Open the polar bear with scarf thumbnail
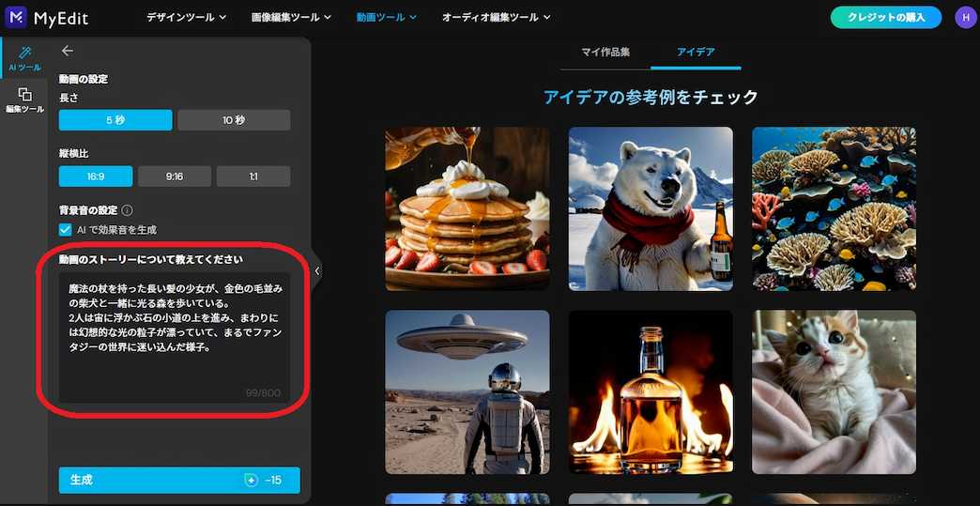 [651, 208]
